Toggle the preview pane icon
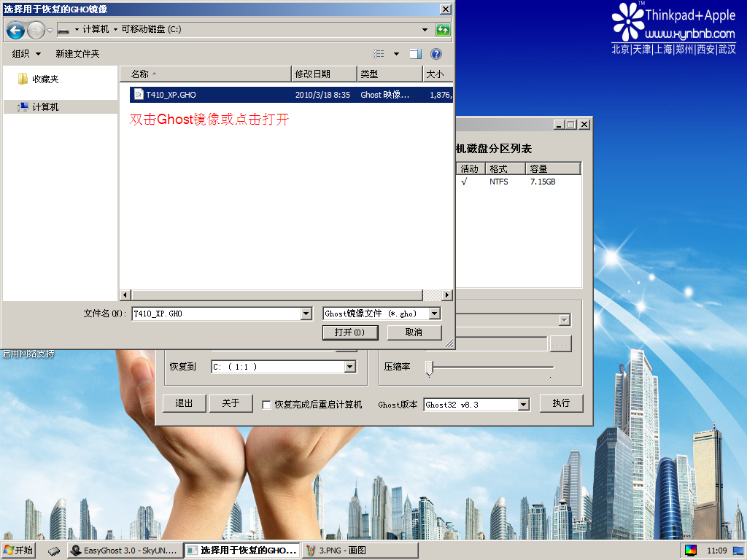Viewport: 747px width, 560px height. click(415, 54)
